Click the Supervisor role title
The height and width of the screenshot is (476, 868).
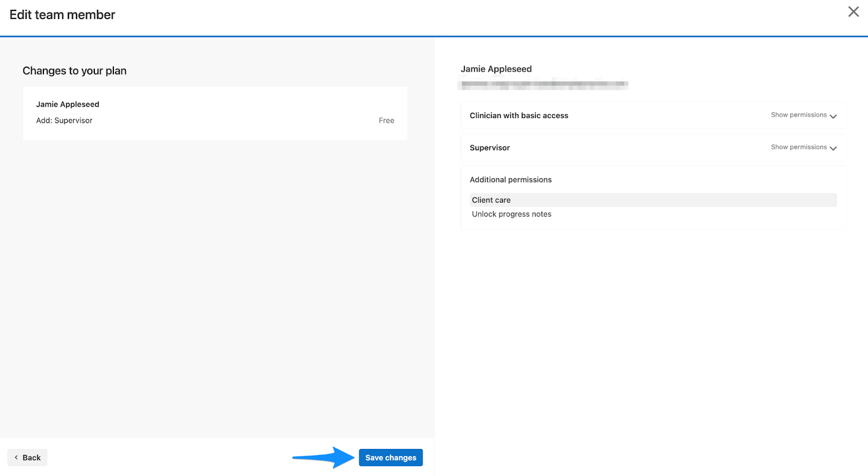point(490,147)
